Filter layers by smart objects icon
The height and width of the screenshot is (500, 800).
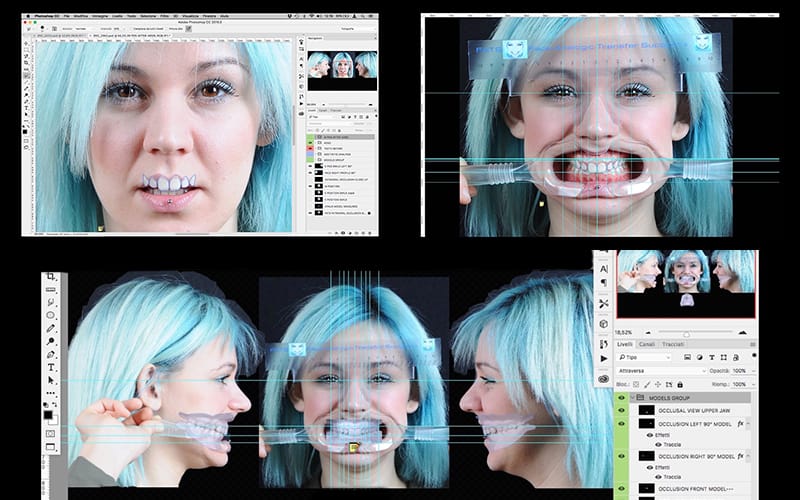tap(736, 358)
